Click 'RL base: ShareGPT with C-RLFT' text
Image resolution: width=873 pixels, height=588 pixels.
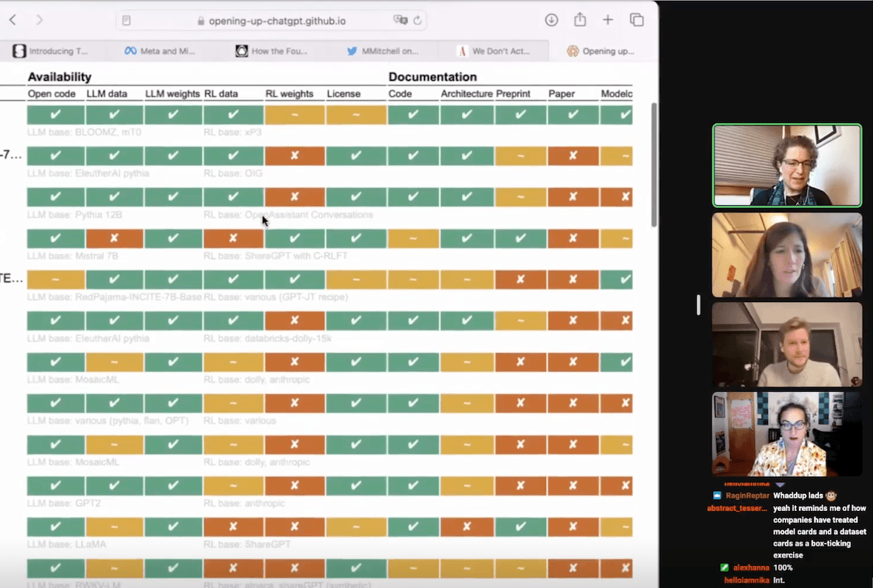click(275, 255)
